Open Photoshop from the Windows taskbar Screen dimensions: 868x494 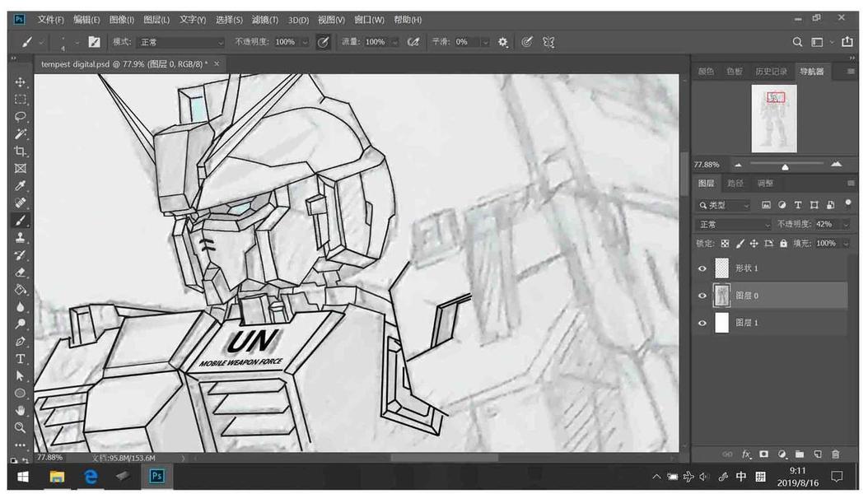(x=156, y=476)
